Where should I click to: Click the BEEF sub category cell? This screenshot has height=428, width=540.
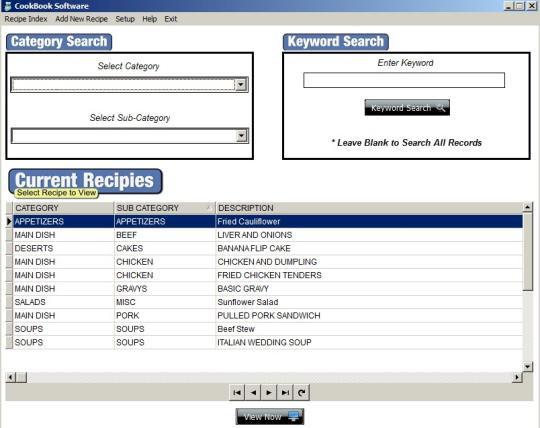[x=164, y=235]
